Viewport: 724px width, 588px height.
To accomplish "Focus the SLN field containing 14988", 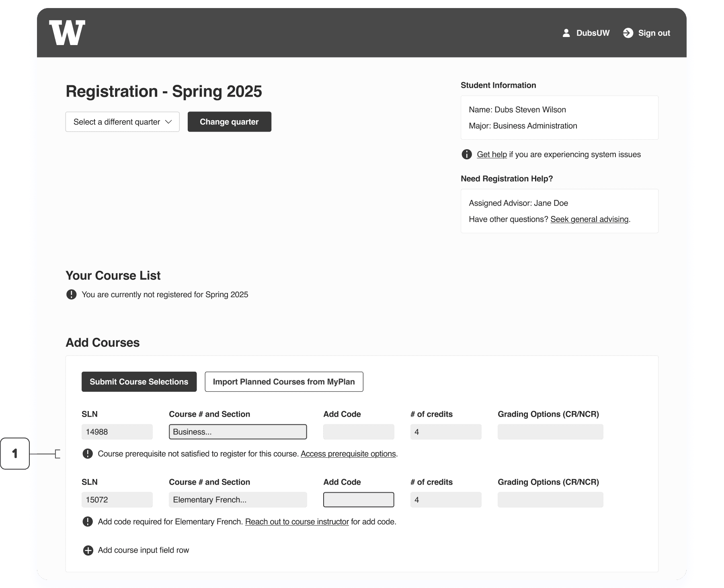I will 117,432.
